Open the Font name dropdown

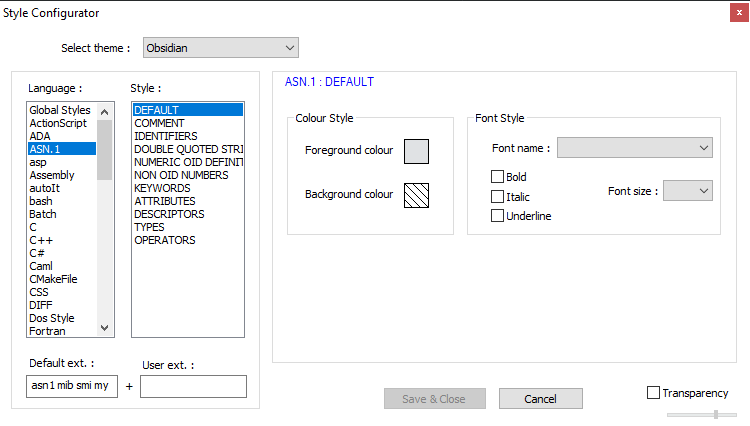point(635,148)
